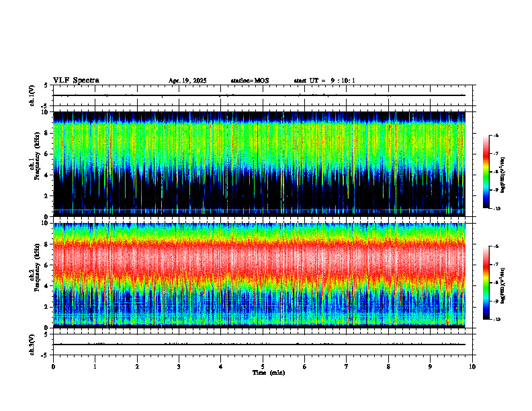Click the time axis tick label "8"

point(388,367)
